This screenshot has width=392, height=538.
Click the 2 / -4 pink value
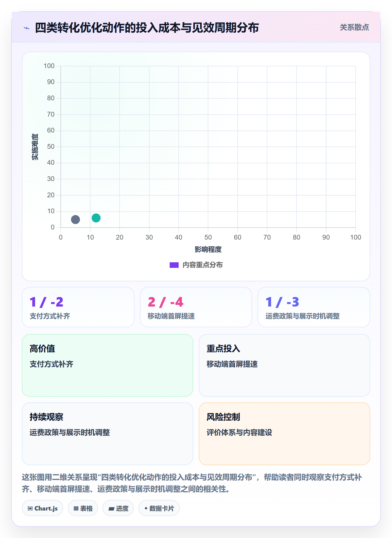pyautogui.click(x=165, y=302)
